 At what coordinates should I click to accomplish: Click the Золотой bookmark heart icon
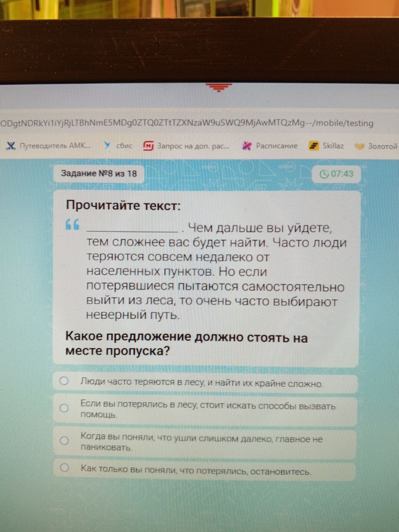point(360,146)
